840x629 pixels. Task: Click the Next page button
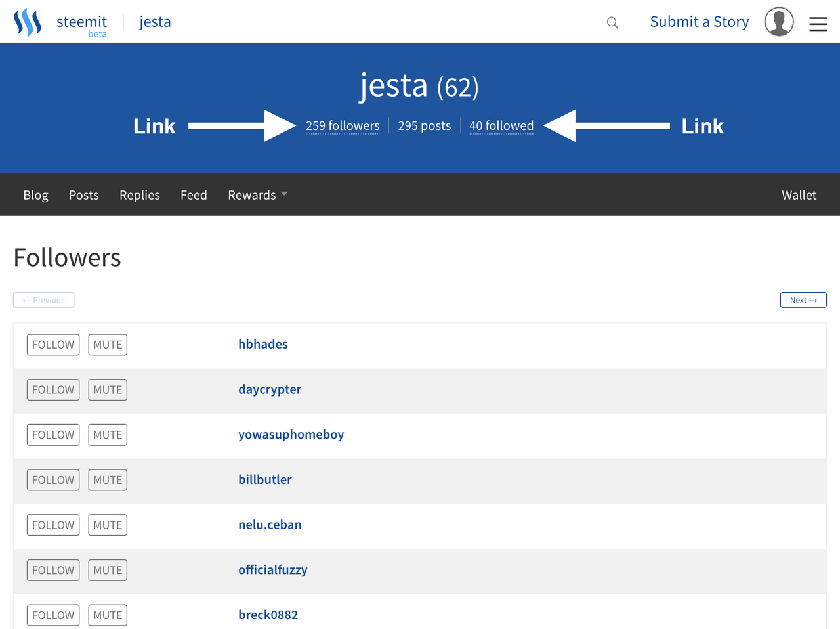click(803, 300)
